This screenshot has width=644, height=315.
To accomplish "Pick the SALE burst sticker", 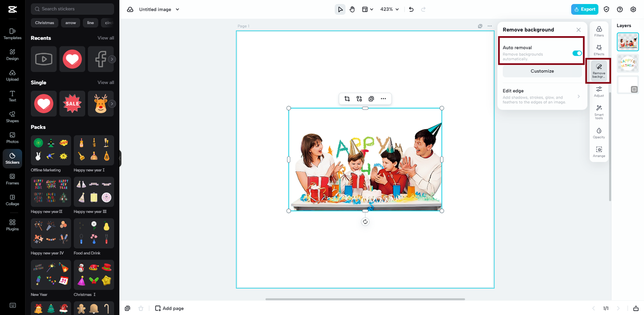I will click(72, 103).
